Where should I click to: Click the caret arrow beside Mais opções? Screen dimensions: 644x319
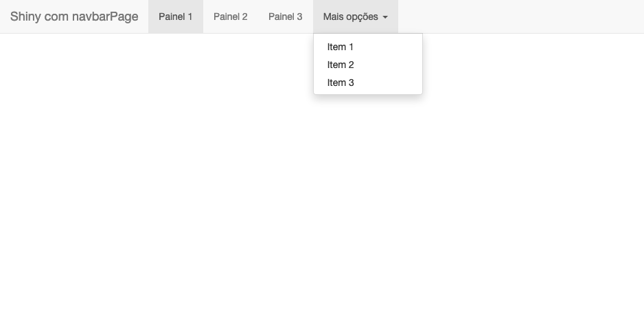click(x=385, y=17)
